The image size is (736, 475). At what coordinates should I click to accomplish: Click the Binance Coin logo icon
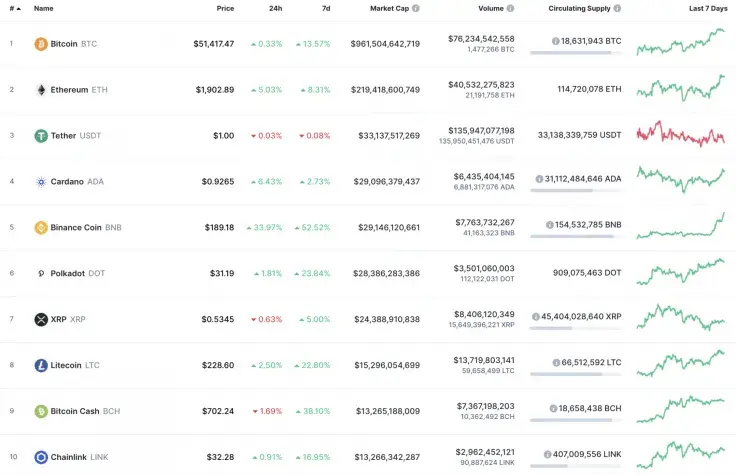click(x=41, y=228)
